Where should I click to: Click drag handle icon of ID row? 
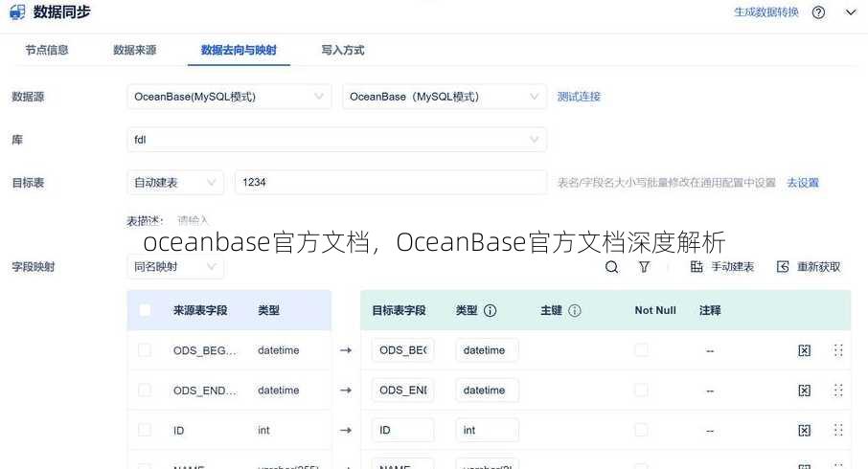838,431
